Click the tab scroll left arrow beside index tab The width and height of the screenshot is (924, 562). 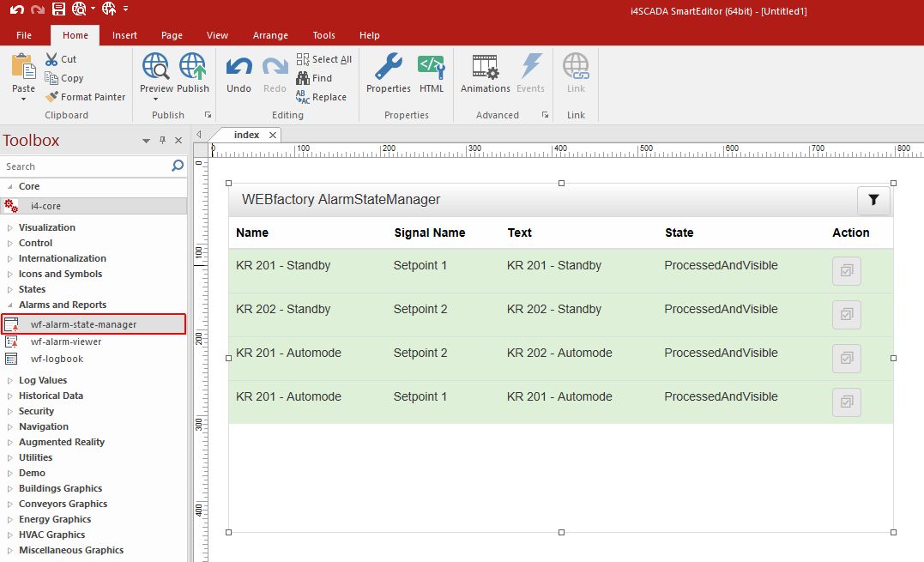click(x=199, y=135)
